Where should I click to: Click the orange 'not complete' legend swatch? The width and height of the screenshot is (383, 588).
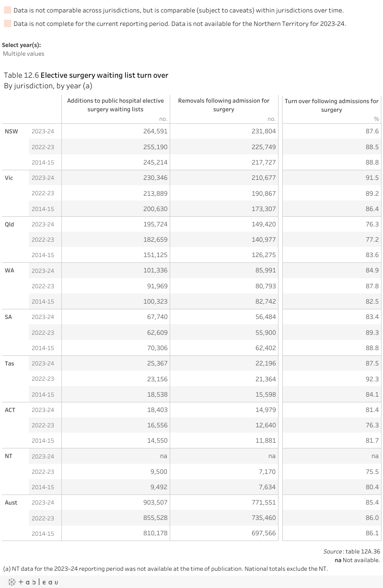7,23
